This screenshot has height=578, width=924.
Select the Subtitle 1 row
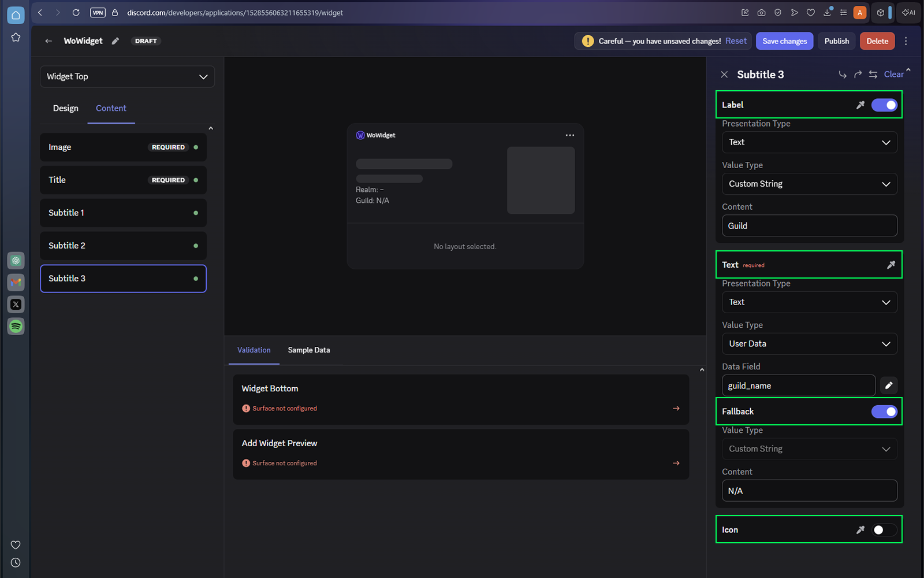(123, 213)
